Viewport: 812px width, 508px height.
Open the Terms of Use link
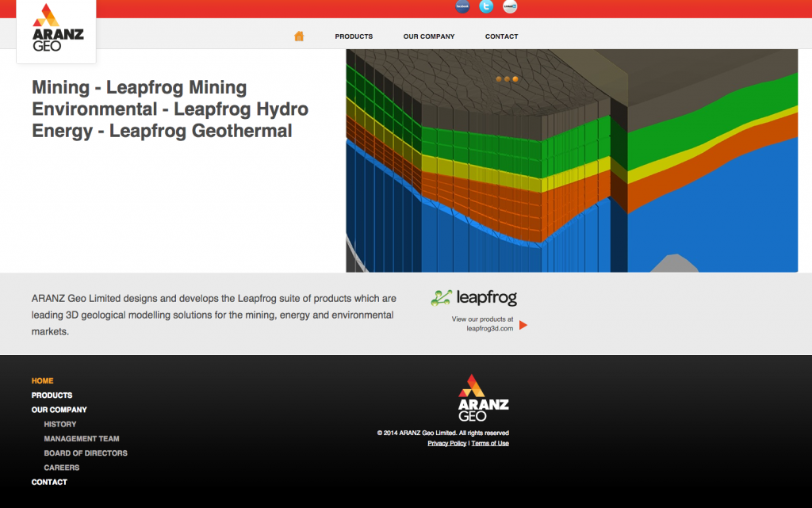tap(490, 444)
